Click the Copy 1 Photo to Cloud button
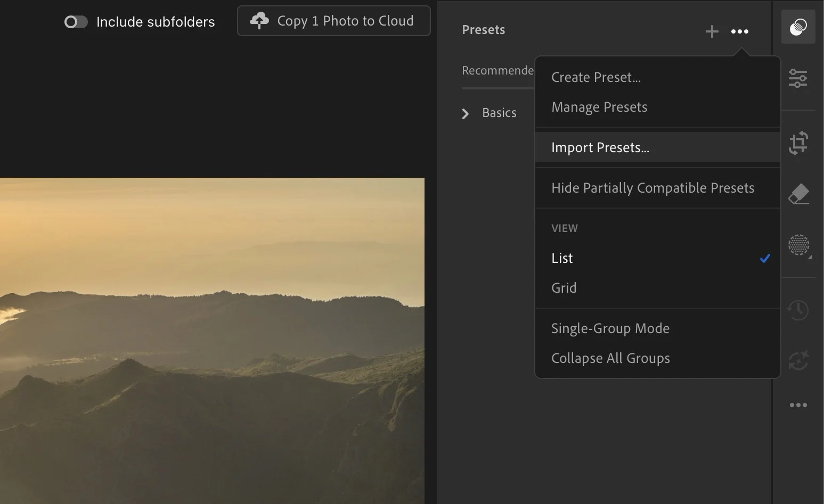824x504 pixels. (333, 20)
